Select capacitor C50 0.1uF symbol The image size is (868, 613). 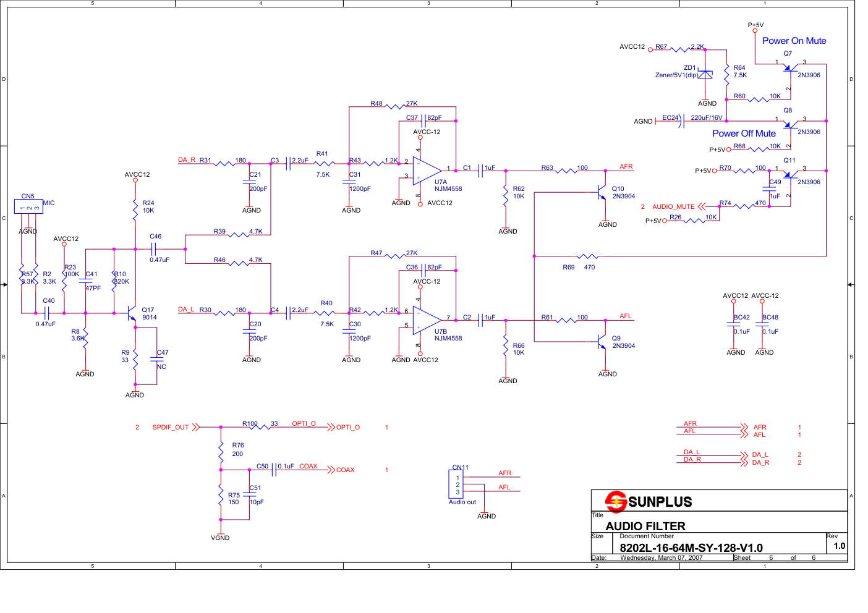tap(274, 470)
